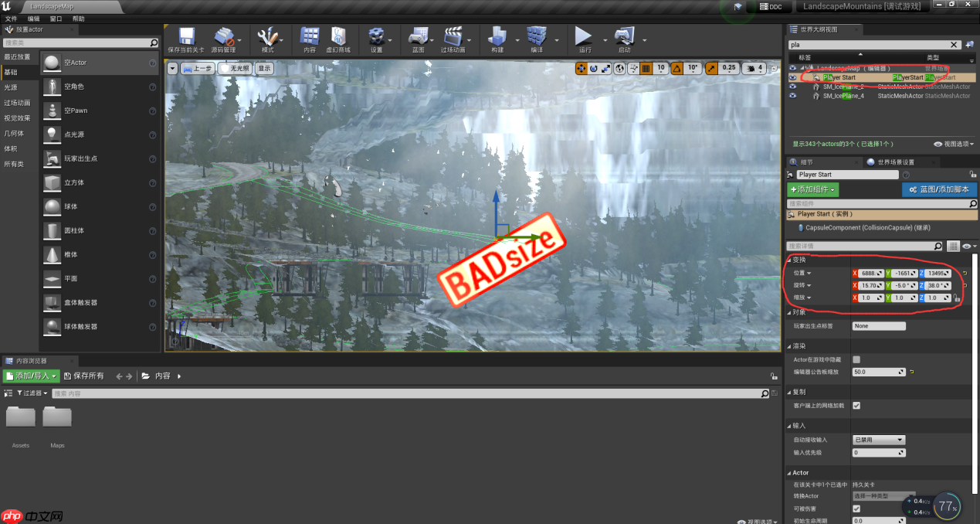Screen dimensions: 980x524
Task: Open the Assets folder thumbnail
Action: [x=21, y=418]
